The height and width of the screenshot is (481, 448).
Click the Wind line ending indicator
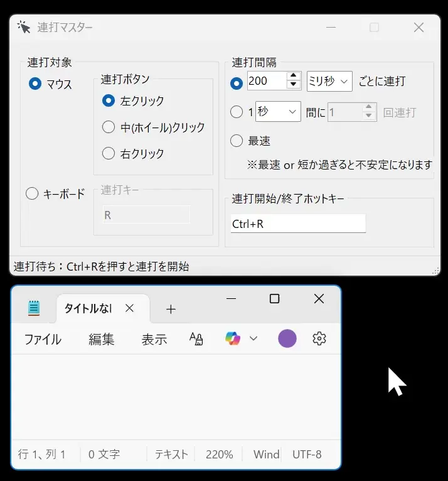(x=266, y=454)
